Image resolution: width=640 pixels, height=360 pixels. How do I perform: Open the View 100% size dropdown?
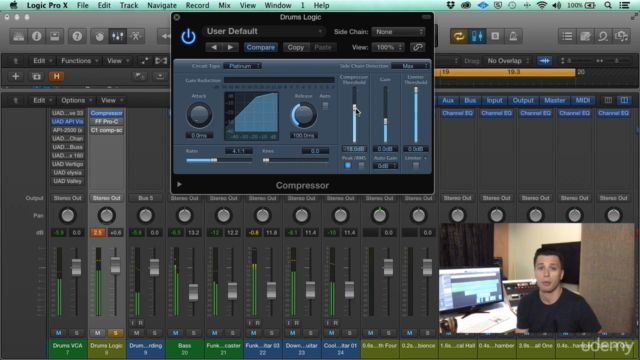(x=388, y=47)
